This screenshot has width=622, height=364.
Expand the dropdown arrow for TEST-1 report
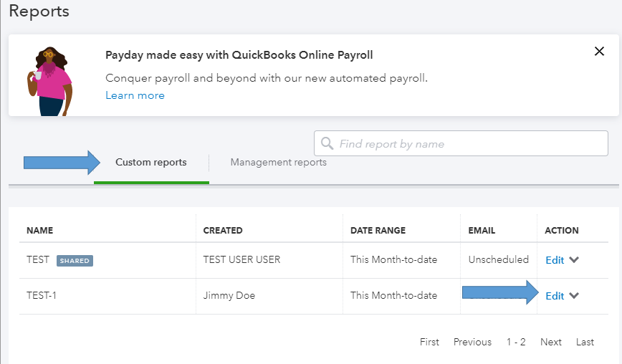574,296
